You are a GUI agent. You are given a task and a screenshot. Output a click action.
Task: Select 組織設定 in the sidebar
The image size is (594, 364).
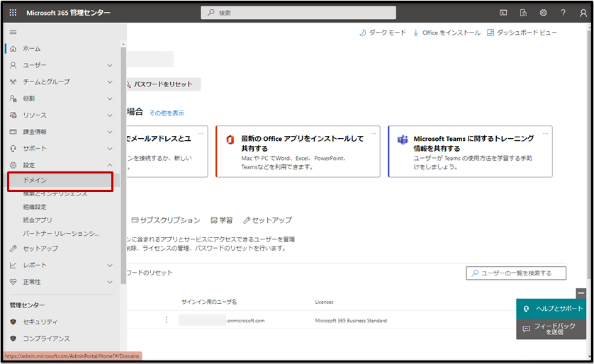[35, 207]
